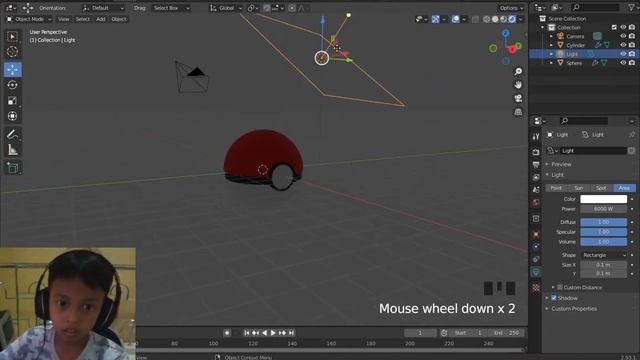Screen dimensions: 640x360
Task: Open the Select Box drag dropdown
Action: 171,8
